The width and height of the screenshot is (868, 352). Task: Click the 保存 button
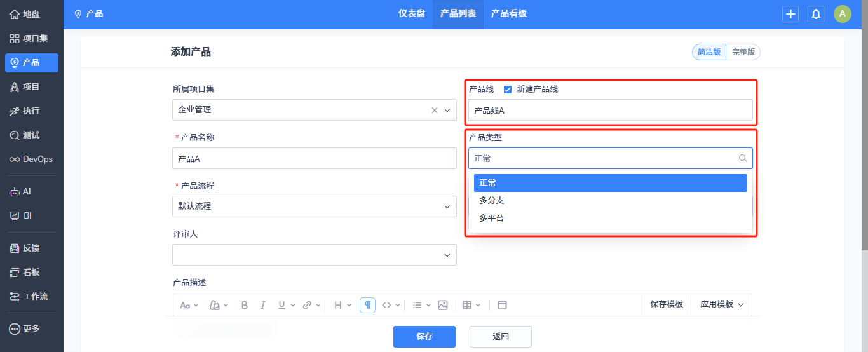point(424,337)
